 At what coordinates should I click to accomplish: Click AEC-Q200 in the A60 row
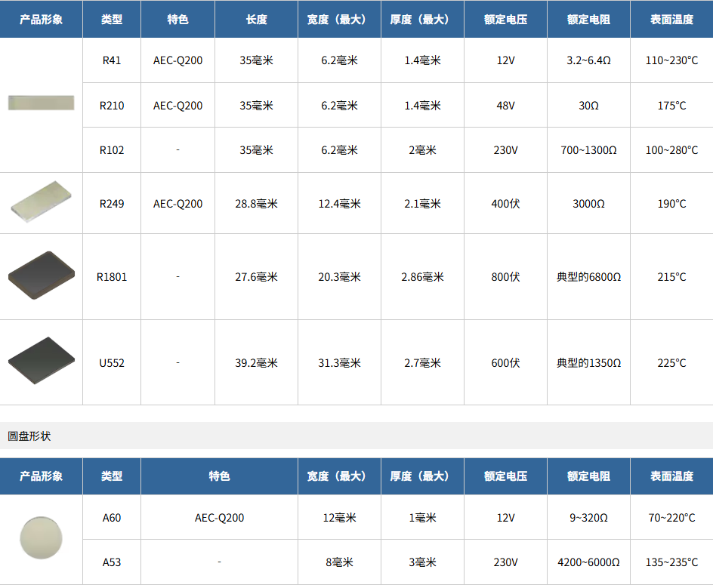pos(219,518)
